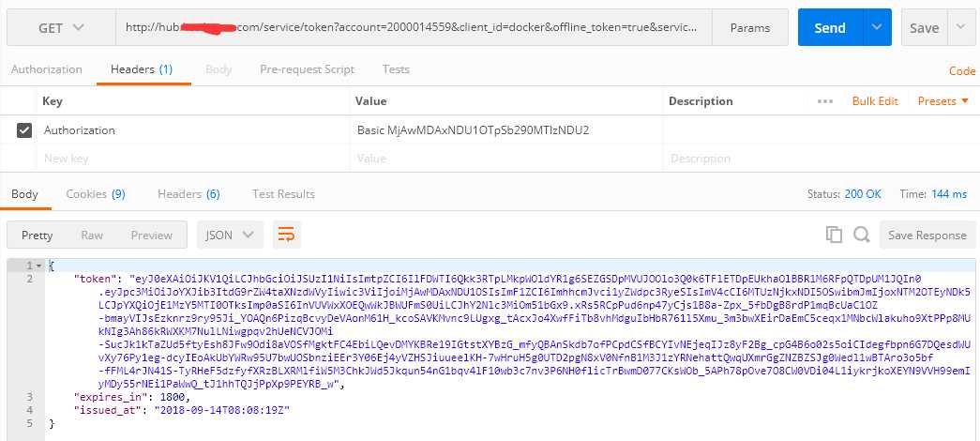Switch response view to Raw

coord(92,235)
